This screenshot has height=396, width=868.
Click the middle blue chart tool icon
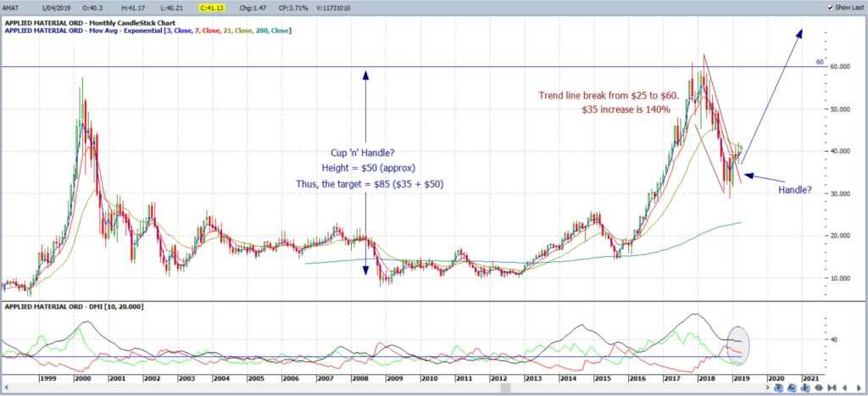792,388
